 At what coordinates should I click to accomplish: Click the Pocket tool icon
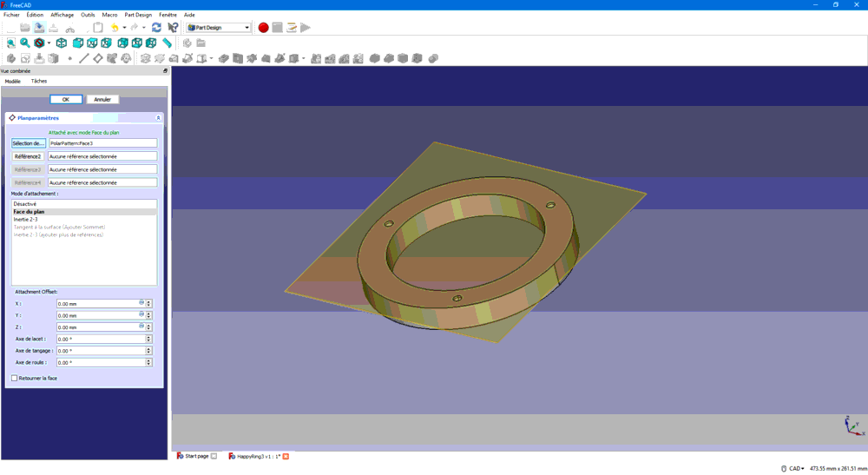click(224, 58)
